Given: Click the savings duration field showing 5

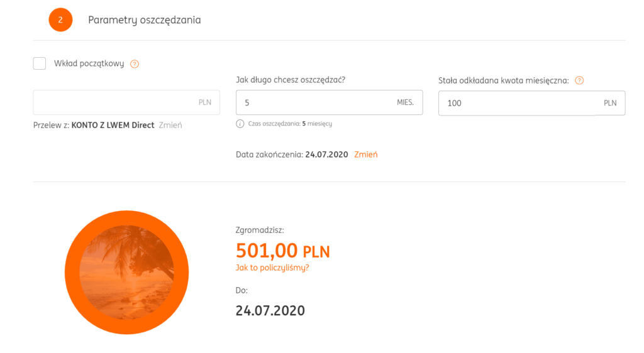Looking at the screenshot, I should 314,102.
